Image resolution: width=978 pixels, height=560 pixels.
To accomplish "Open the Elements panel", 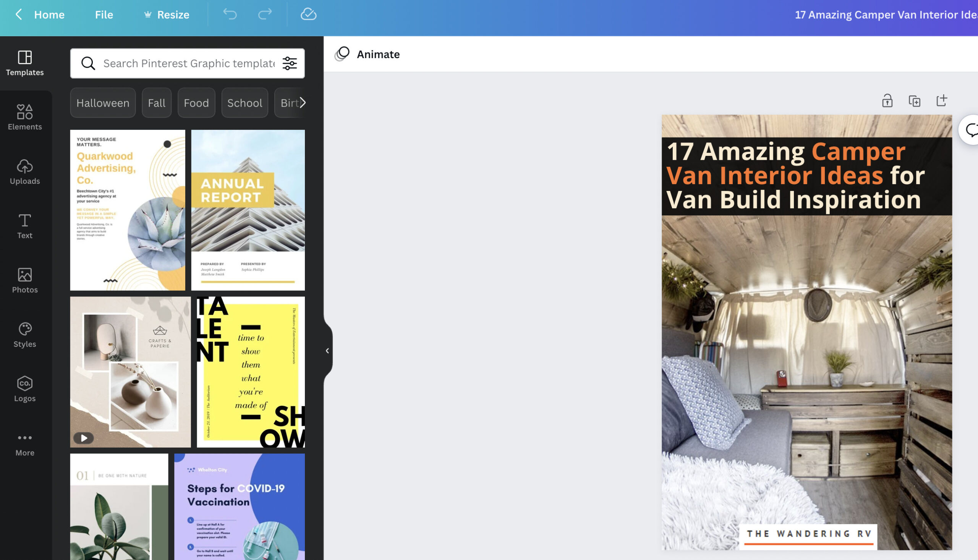I will tap(25, 118).
